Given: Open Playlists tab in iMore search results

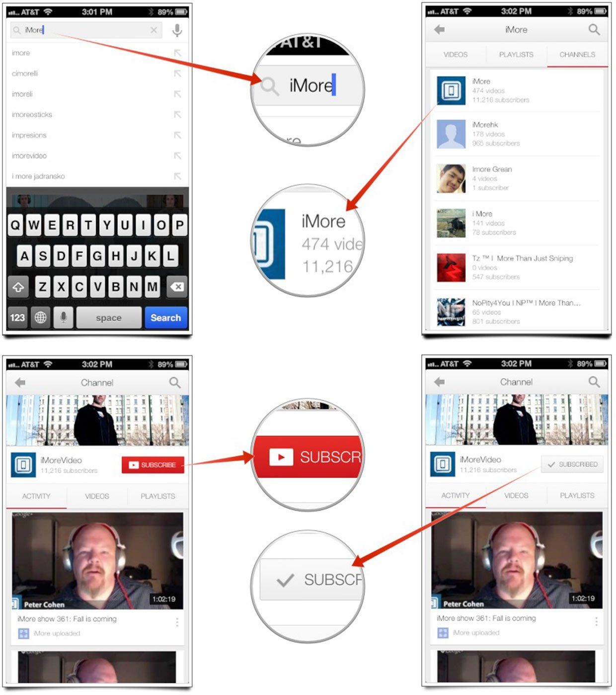Looking at the screenshot, I should pos(516,55).
